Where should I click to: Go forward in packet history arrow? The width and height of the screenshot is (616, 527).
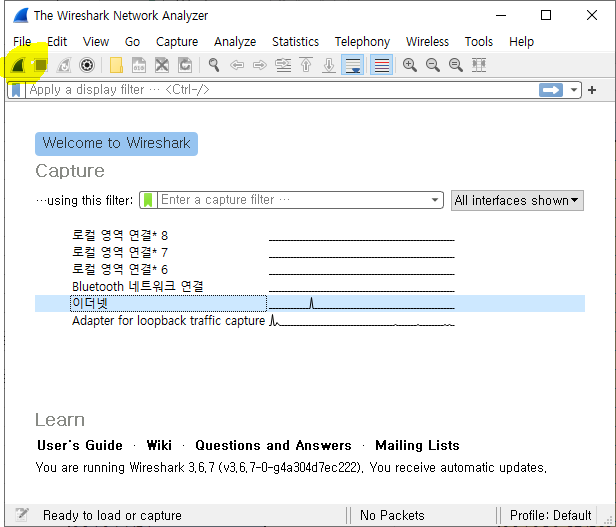tap(260, 65)
